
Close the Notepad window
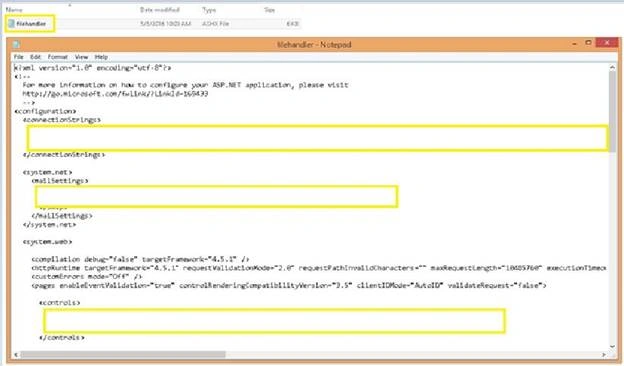pyautogui.click(x=607, y=43)
